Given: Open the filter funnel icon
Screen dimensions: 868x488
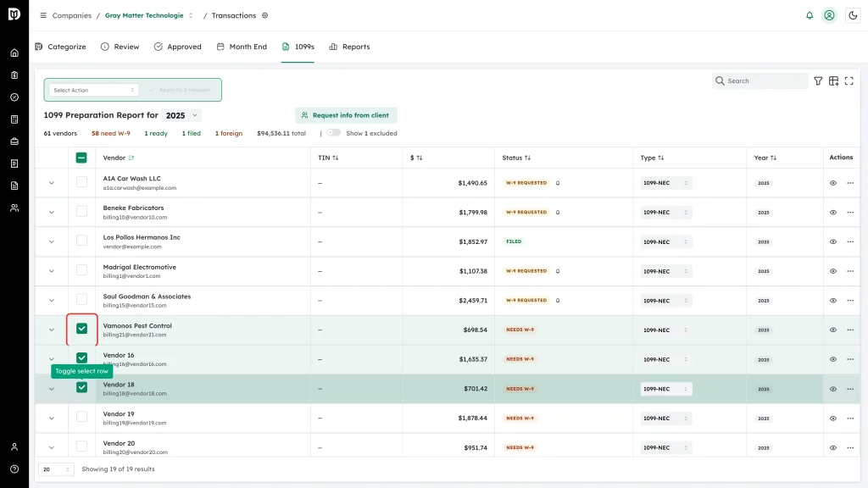Looking at the screenshot, I should [x=818, y=80].
